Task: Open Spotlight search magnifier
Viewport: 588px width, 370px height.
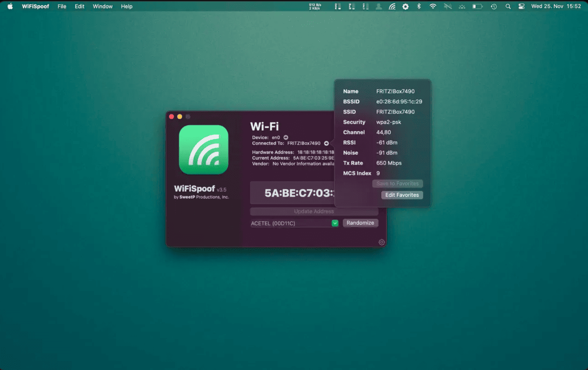Action: (x=508, y=6)
